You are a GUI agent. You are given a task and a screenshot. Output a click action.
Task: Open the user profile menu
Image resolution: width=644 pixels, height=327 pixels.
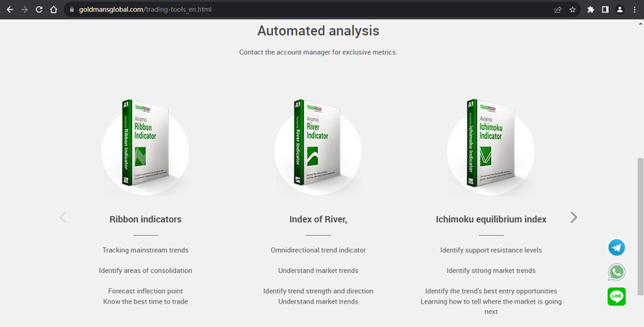pyautogui.click(x=620, y=10)
